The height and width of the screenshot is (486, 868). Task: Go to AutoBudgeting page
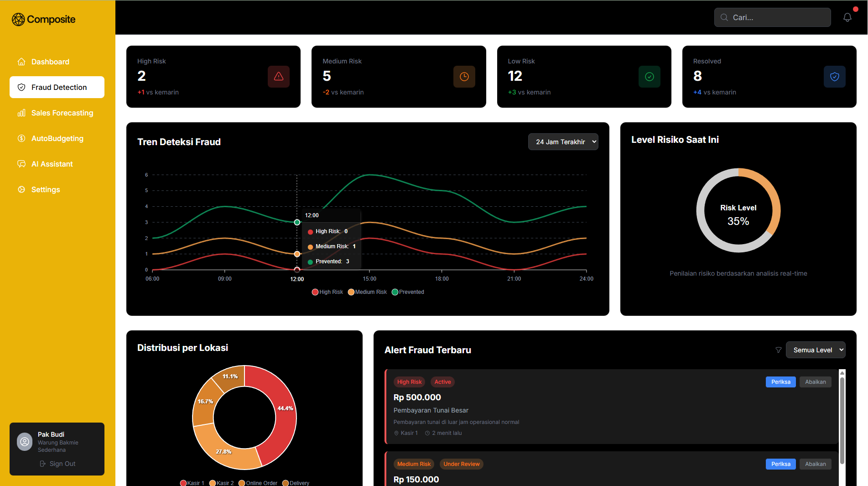click(x=57, y=138)
